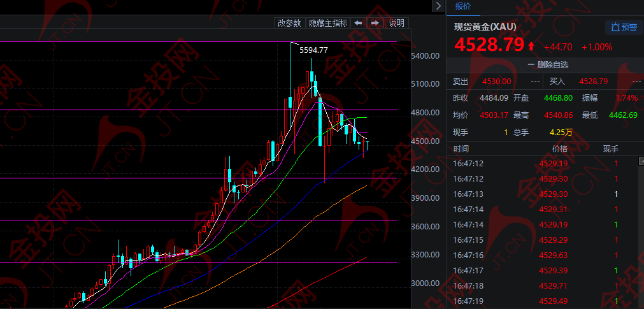Shift chart right with the right arrow
644x309 pixels.
coord(375,23)
